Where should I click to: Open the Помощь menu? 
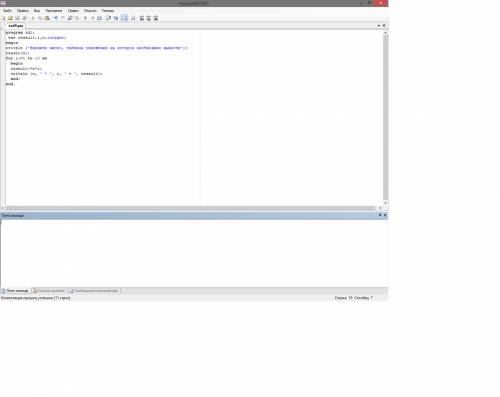[108, 11]
